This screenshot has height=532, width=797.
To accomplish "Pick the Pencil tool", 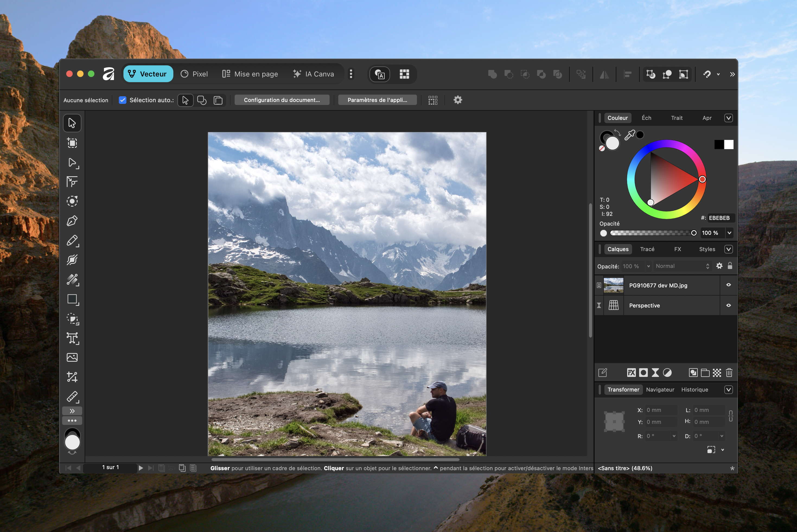I will 72,241.
